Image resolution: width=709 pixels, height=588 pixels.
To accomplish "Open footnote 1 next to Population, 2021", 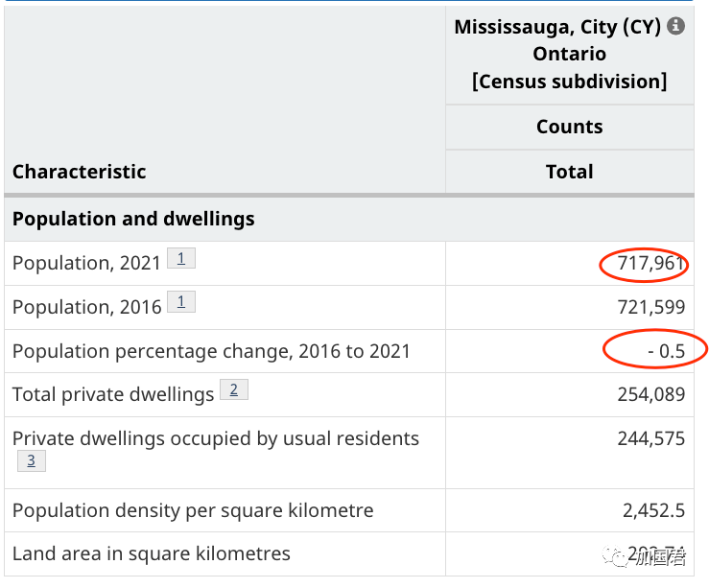I will tap(181, 258).
